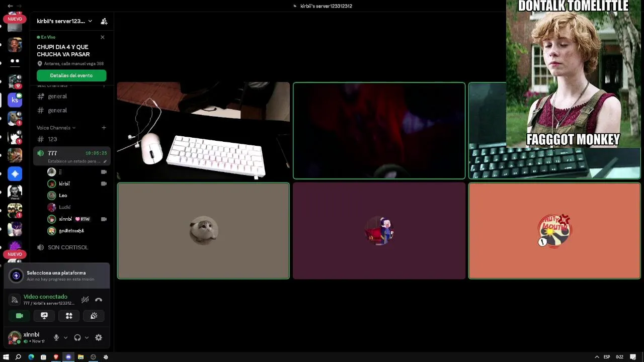Open Windows search in the taskbar
This screenshot has height=362, width=644.
pos(18,357)
